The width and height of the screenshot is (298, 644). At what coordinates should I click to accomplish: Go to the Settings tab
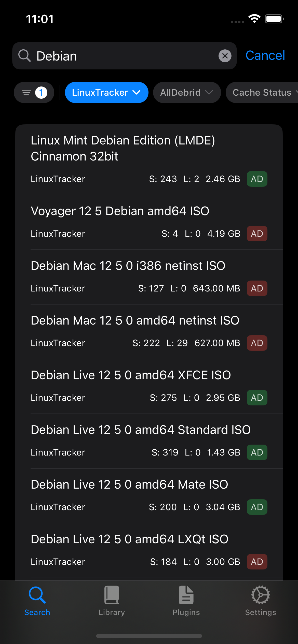click(x=261, y=601)
